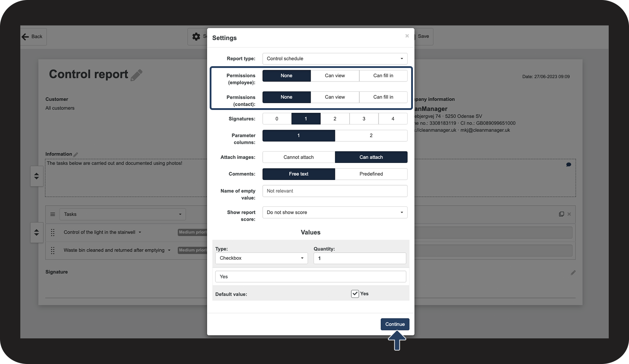Choose 2 signatures
The width and height of the screenshot is (629, 364).
pyautogui.click(x=335, y=119)
